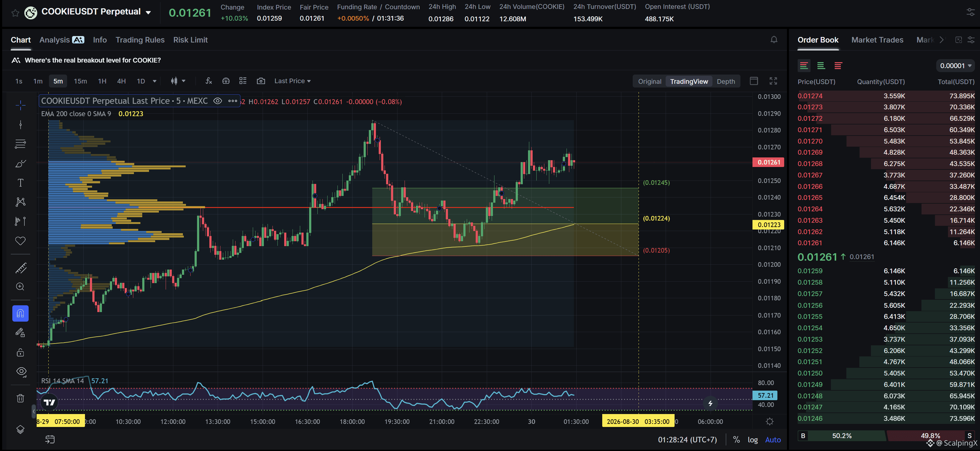Open the Analysis AI tab
980x451 pixels.
(x=62, y=39)
